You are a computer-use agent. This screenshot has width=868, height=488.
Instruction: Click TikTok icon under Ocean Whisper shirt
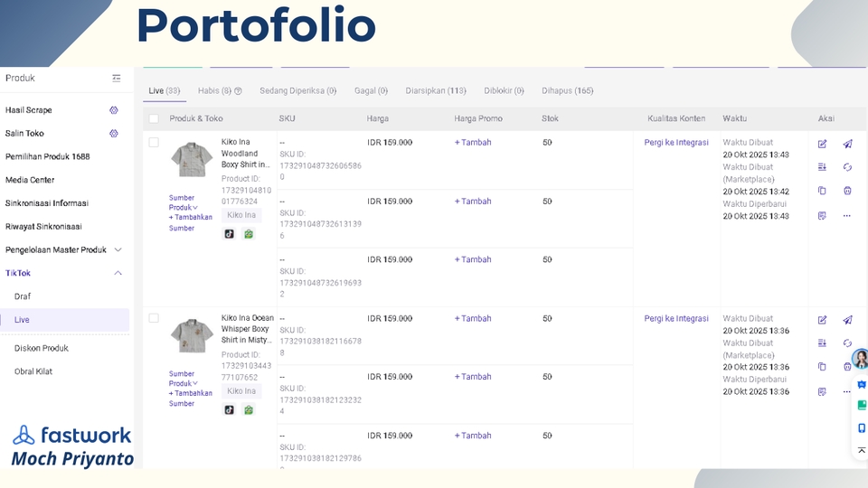click(229, 410)
